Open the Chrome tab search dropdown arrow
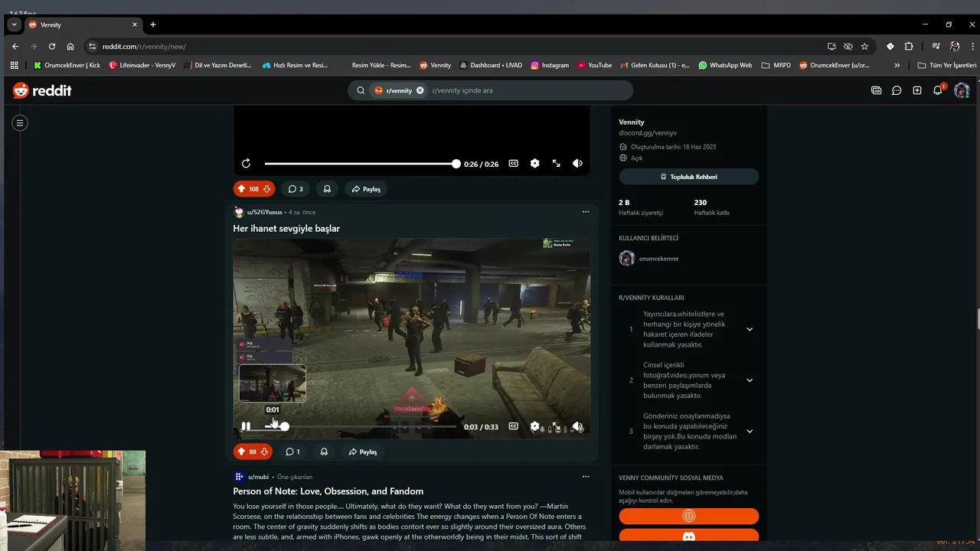 14,24
